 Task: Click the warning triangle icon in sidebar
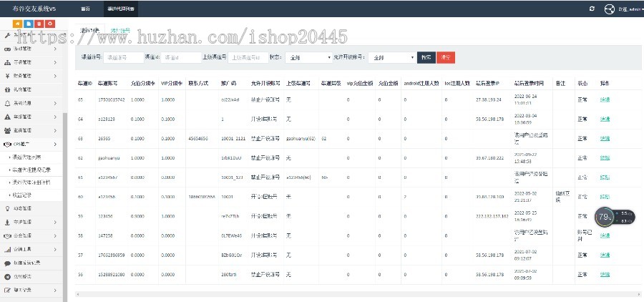tap(7, 117)
